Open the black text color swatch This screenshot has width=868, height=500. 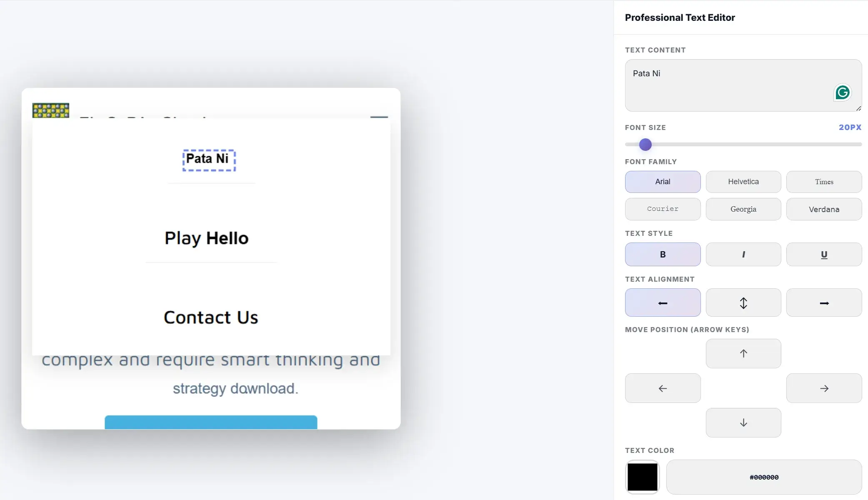[642, 477]
